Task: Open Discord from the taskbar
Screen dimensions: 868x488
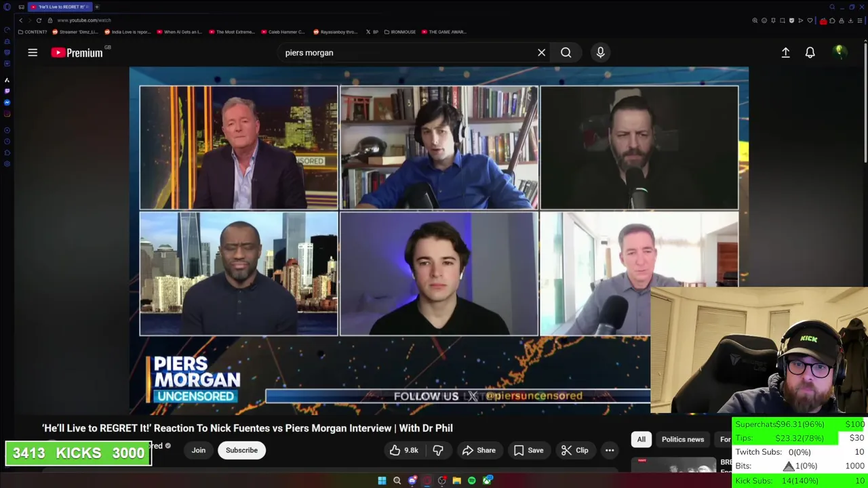Action: click(x=412, y=481)
